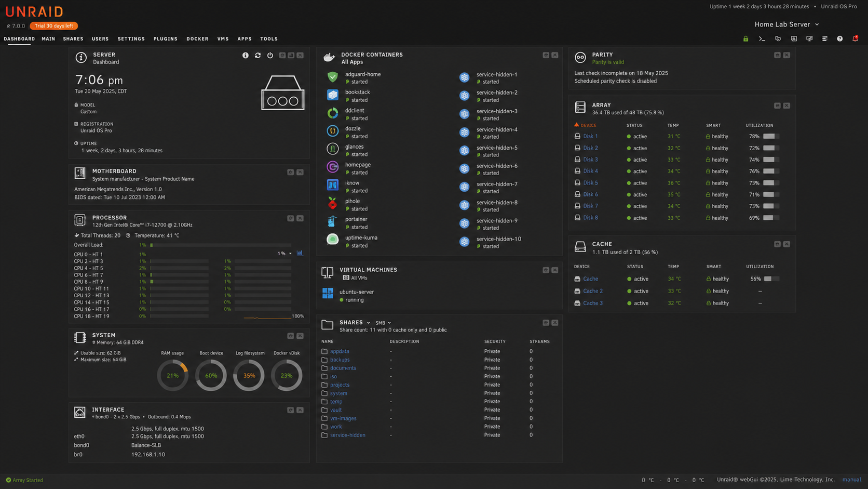Click the ddclient container icon
Image resolution: width=868 pixels, height=489 pixels.
(x=333, y=113)
